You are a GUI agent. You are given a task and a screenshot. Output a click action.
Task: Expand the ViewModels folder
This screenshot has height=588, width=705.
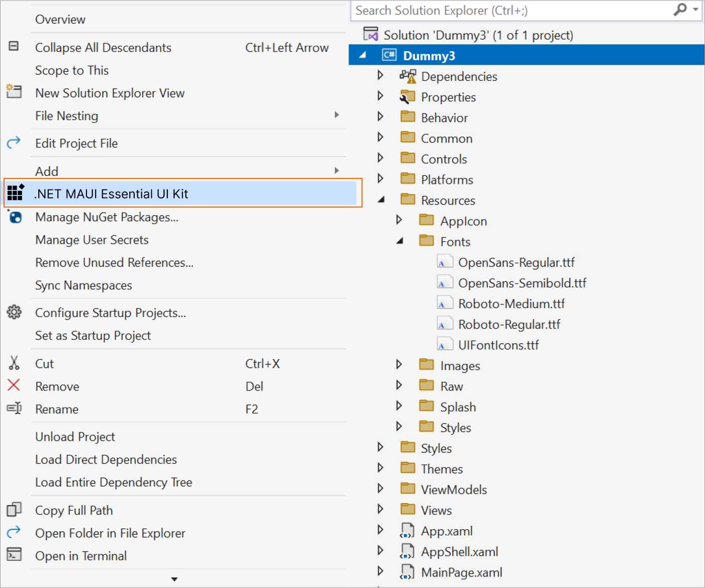pyautogui.click(x=380, y=488)
